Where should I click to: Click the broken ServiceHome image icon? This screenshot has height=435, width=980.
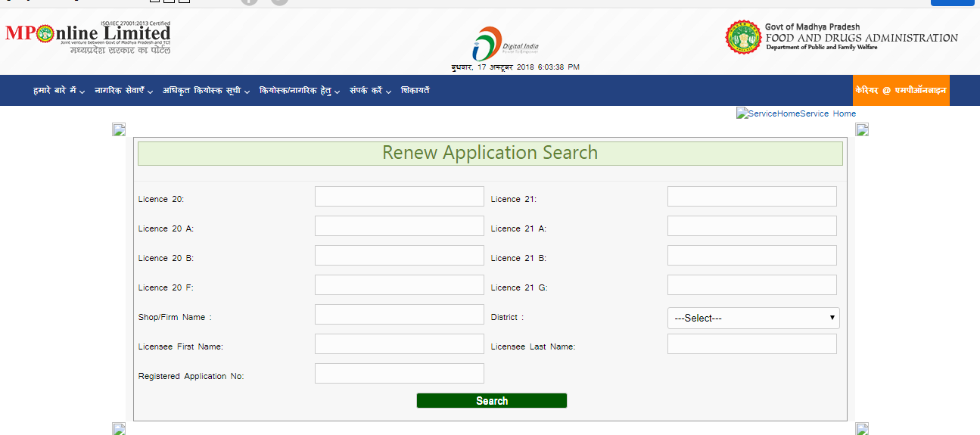pyautogui.click(x=742, y=113)
